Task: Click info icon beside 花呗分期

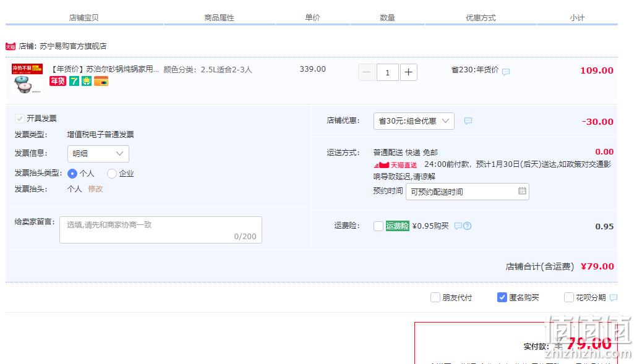Action: pos(613,297)
